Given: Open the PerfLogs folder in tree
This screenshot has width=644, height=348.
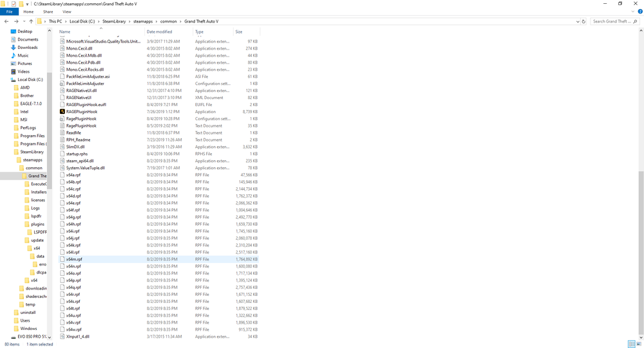Looking at the screenshot, I should coord(28,127).
